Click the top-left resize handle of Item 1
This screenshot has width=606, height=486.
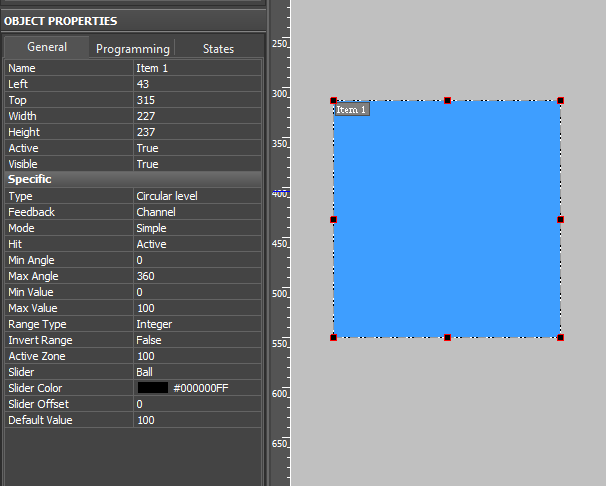click(x=333, y=101)
